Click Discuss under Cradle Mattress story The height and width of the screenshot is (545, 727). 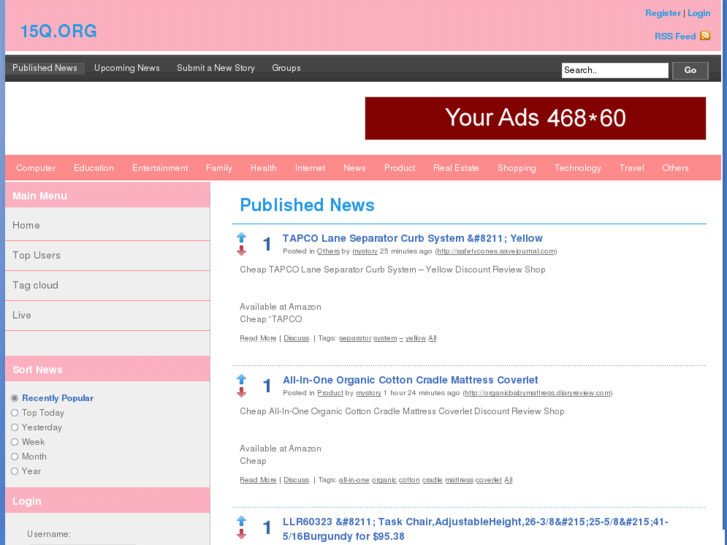coord(296,480)
